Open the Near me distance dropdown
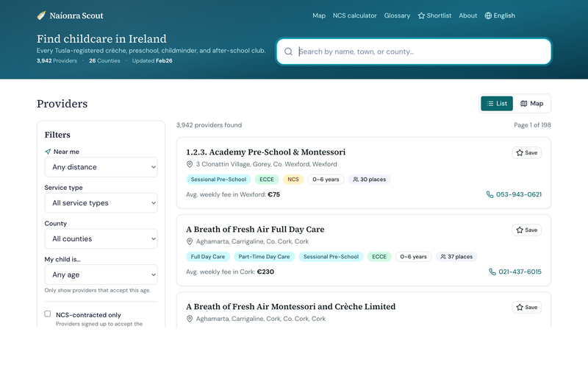 click(x=101, y=167)
